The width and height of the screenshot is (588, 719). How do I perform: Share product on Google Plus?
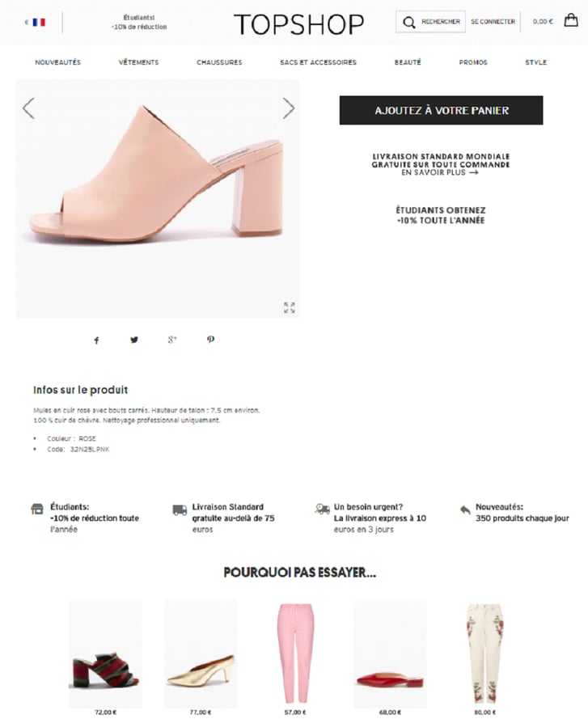[x=172, y=340]
